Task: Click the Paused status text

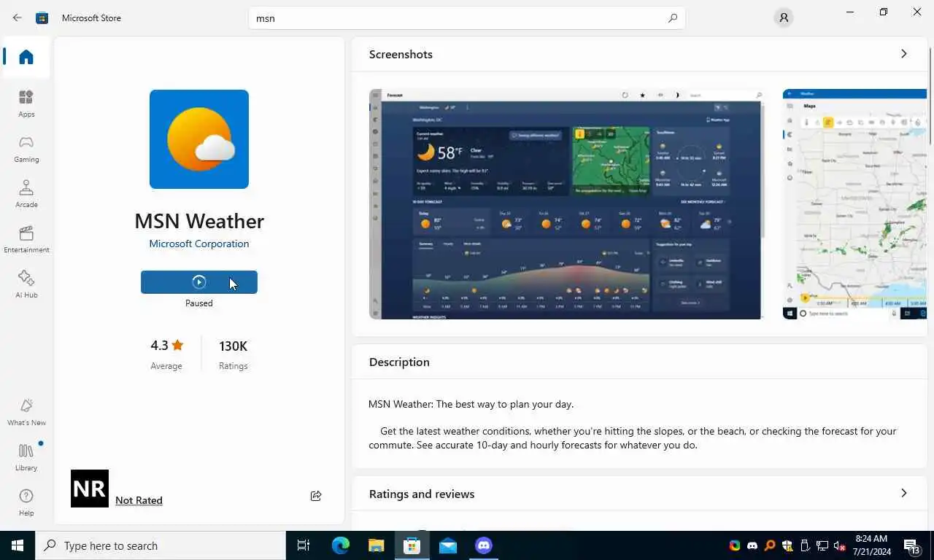Action: (199, 303)
